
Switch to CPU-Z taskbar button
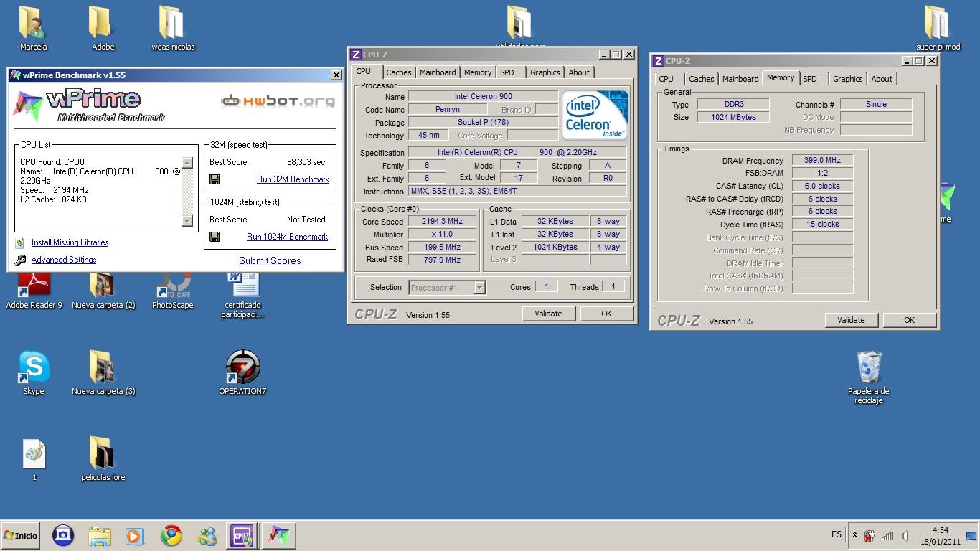click(x=242, y=535)
